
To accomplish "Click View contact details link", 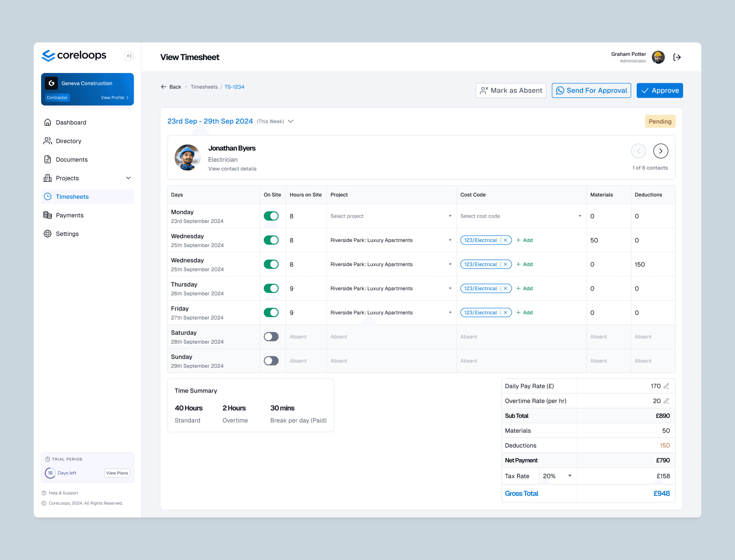I will [232, 169].
